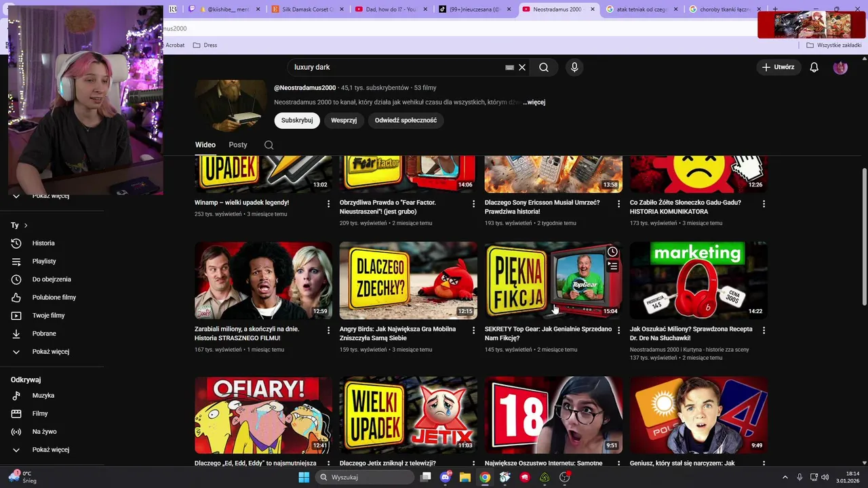This screenshot has height=488, width=868.
Task: Switch to Dad, how do I? browser tab
Action: [391, 9]
